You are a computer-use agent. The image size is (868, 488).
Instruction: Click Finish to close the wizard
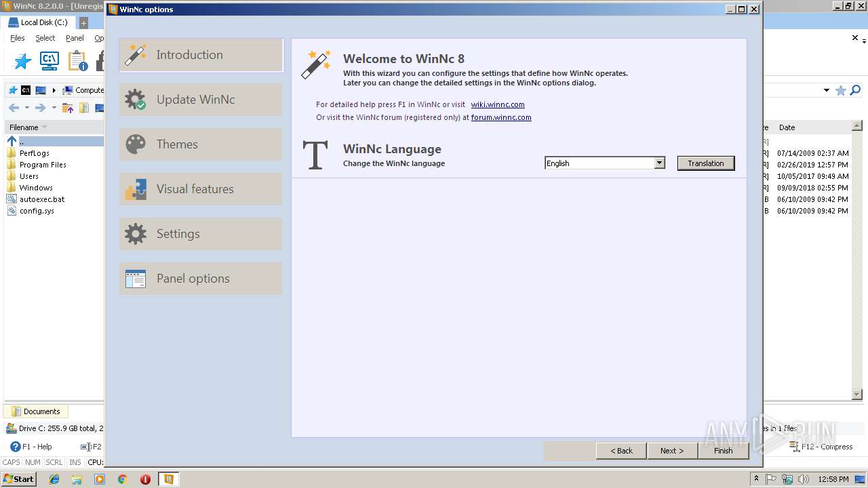[x=723, y=451]
